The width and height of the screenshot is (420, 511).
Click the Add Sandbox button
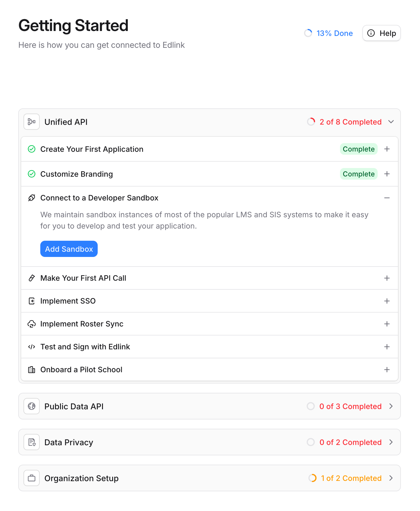pos(69,249)
